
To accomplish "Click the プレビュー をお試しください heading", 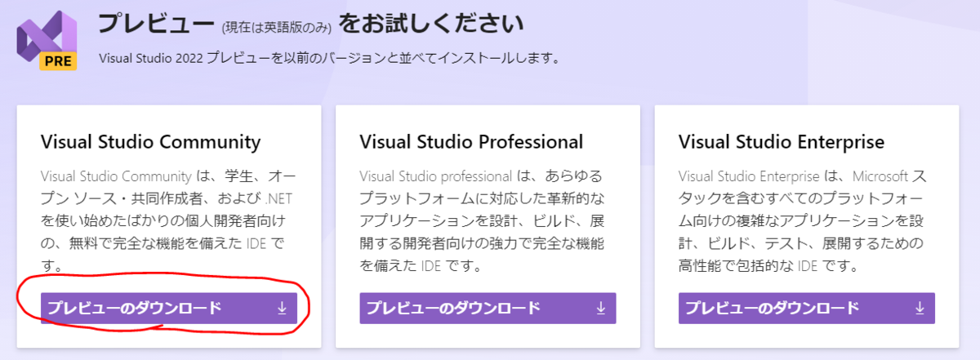I will coord(311,23).
